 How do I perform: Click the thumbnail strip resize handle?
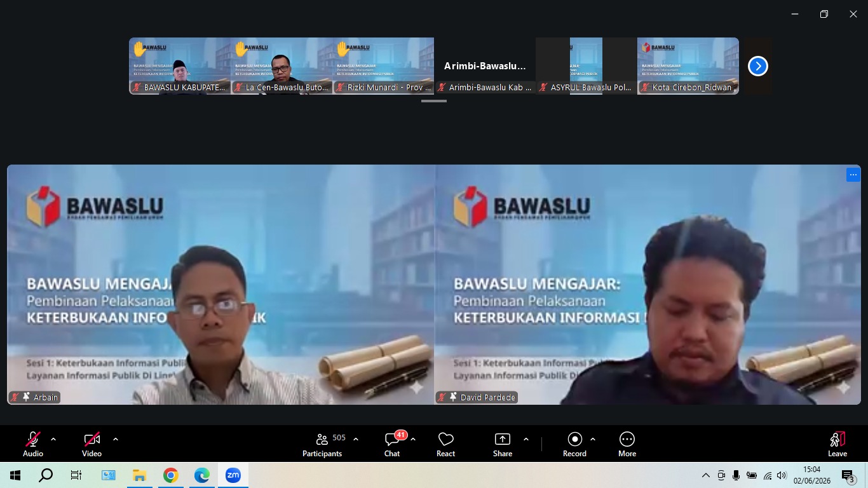[x=434, y=100]
